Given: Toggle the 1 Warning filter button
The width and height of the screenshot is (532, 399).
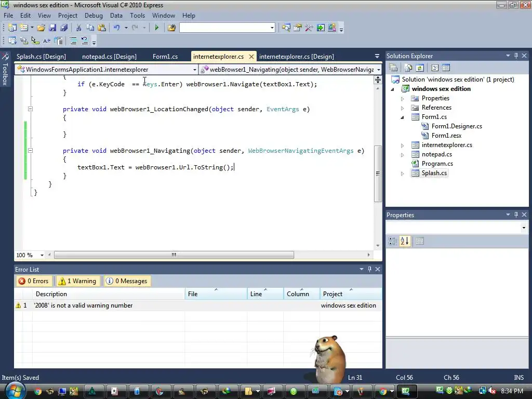Looking at the screenshot, I should click(x=78, y=281).
